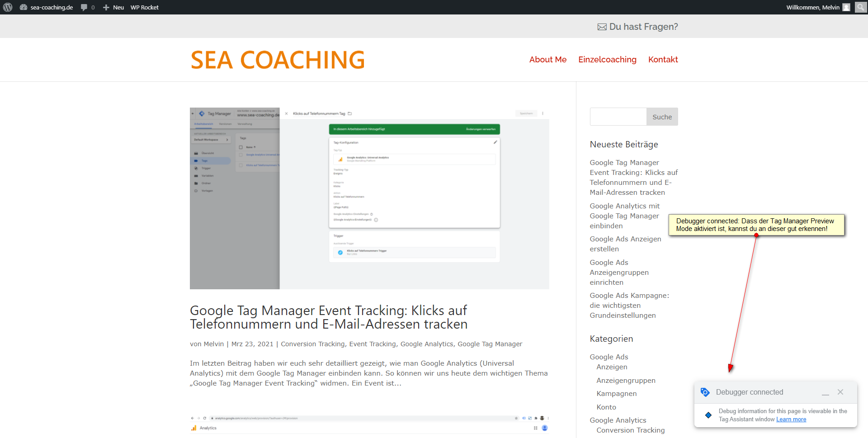Screen dimensions: 868x438
Task: Open the post title Google Tag Manager Event Tracking
Action: (329, 317)
